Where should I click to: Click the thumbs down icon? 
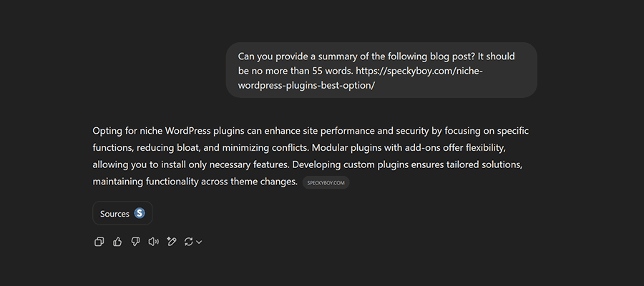point(135,242)
